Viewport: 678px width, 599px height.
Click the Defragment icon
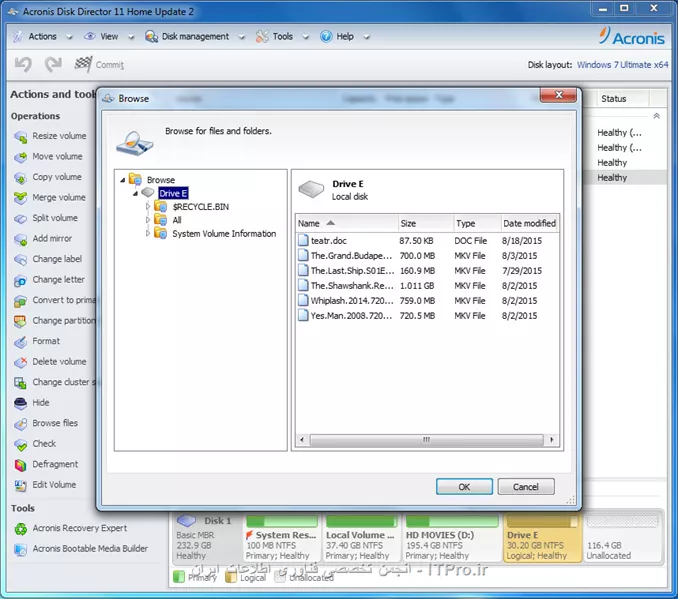(20, 465)
